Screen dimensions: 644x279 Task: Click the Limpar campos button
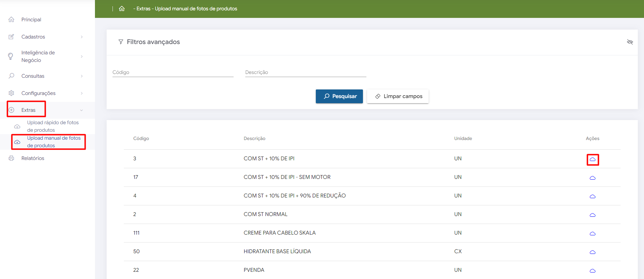[x=398, y=96]
